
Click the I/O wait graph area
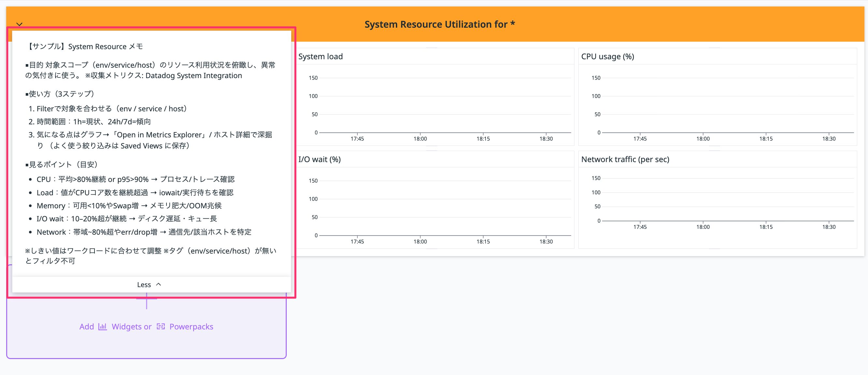tap(445, 208)
